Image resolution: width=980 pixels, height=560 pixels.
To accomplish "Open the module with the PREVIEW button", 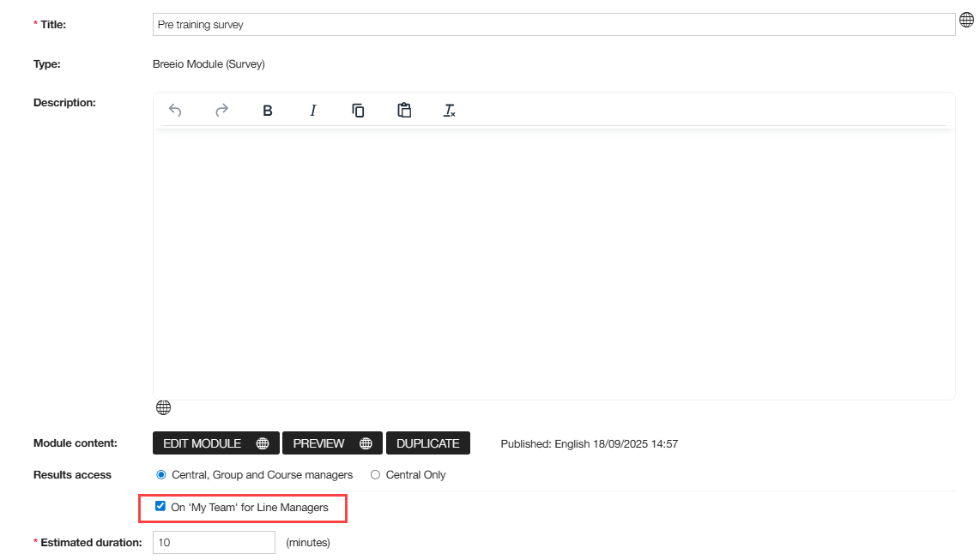I will tap(320, 443).
